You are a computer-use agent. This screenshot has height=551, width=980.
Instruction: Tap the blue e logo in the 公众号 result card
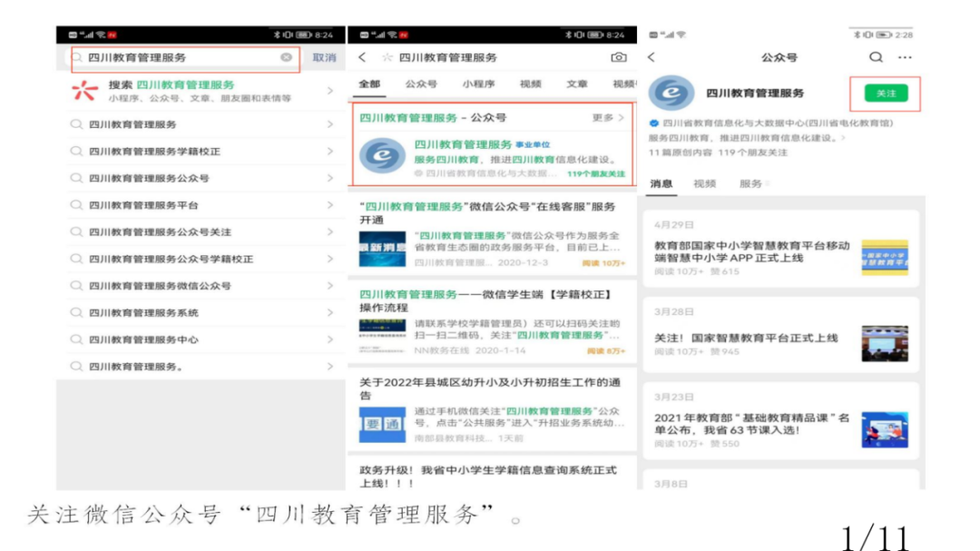tap(382, 156)
